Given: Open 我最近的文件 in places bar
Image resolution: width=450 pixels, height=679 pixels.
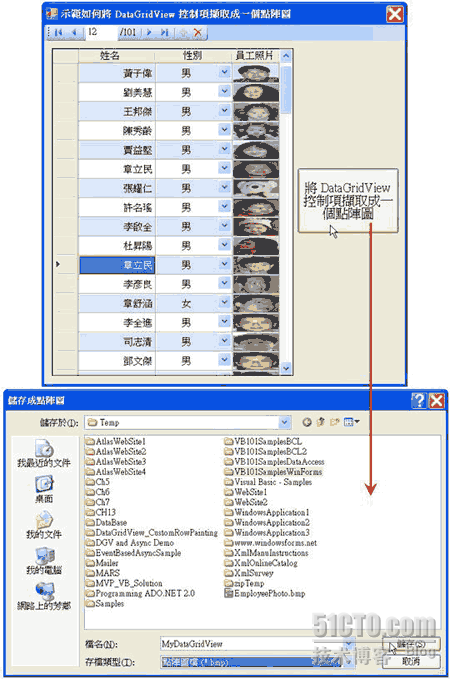Looking at the screenshot, I should (44, 453).
